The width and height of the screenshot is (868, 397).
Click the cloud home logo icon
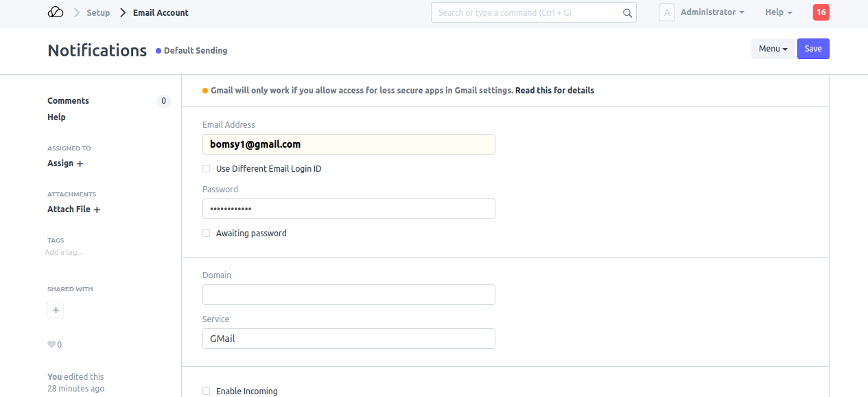point(56,12)
